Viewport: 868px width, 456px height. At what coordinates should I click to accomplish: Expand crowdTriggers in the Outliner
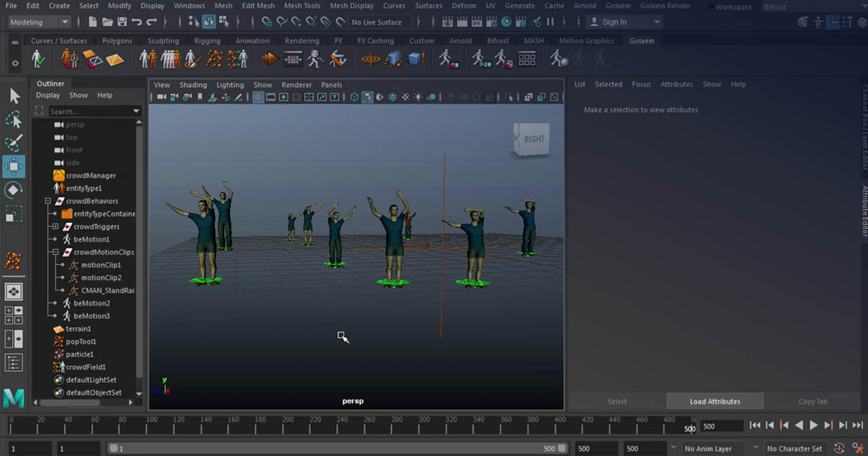[56, 226]
